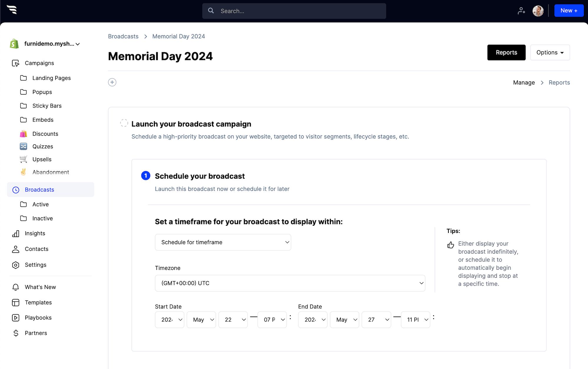
Task: Open Inactive broadcasts in the sidebar
Action: point(43,218)
